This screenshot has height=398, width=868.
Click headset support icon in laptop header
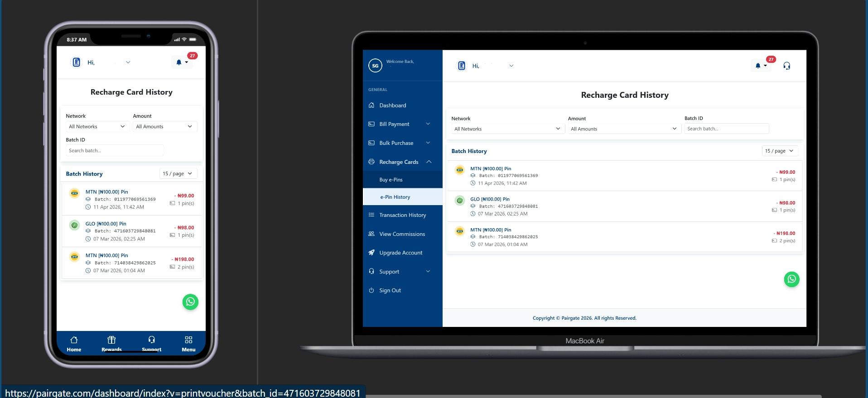(787, 66)
